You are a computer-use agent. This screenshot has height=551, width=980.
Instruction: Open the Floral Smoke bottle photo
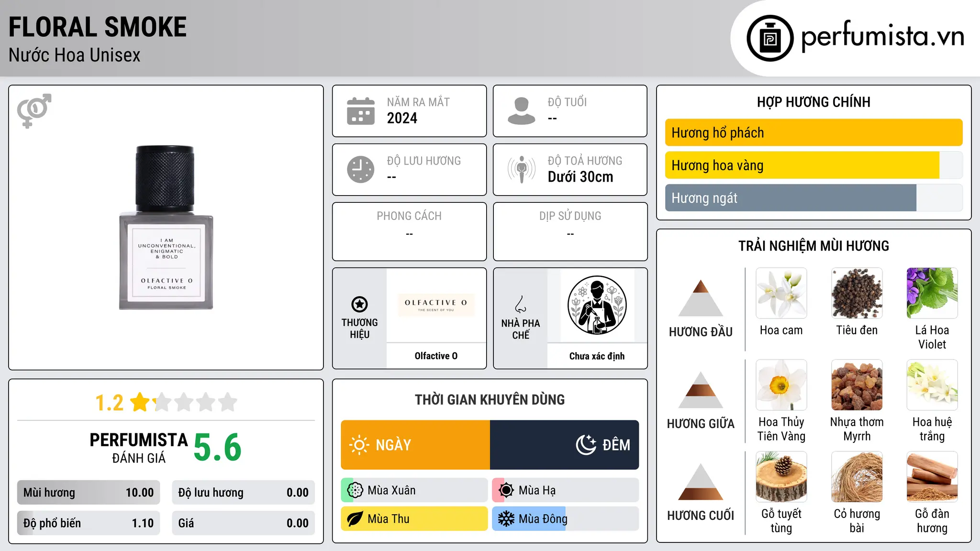(x=166, y=228)
